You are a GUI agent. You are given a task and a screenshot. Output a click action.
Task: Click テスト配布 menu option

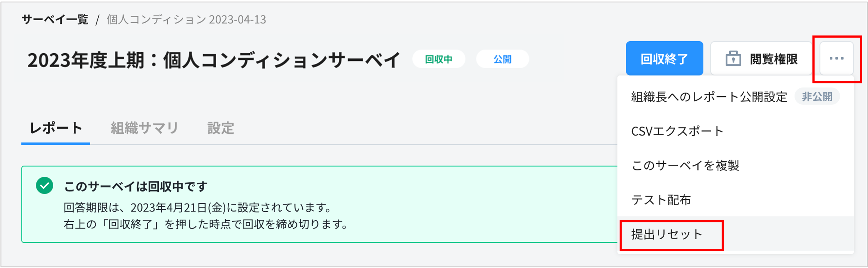(x=661, y=200)
